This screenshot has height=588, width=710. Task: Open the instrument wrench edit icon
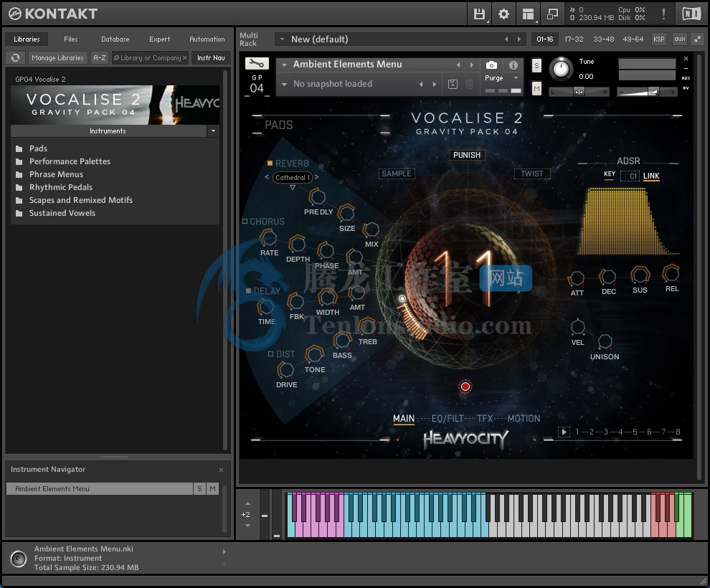pos(257,63)
